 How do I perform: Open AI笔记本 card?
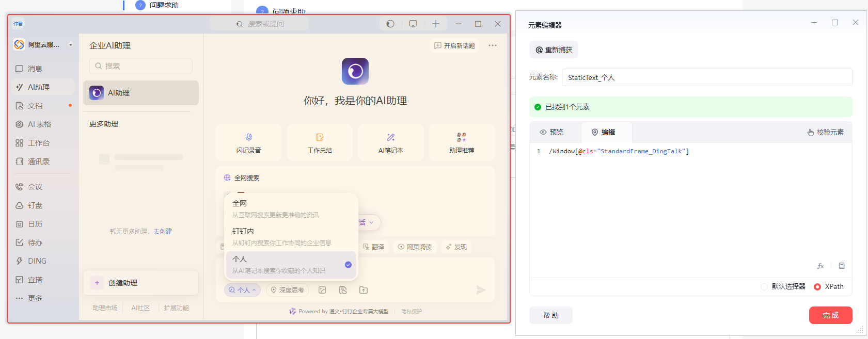point(391,143)
